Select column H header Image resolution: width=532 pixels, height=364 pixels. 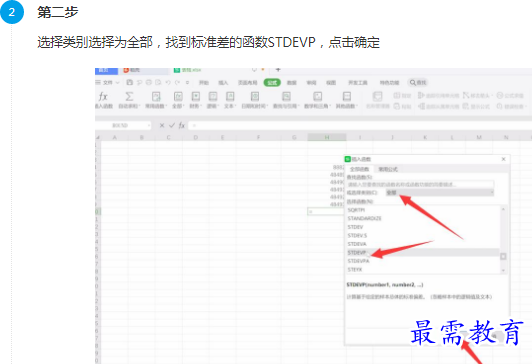click(x=327, y=137)
